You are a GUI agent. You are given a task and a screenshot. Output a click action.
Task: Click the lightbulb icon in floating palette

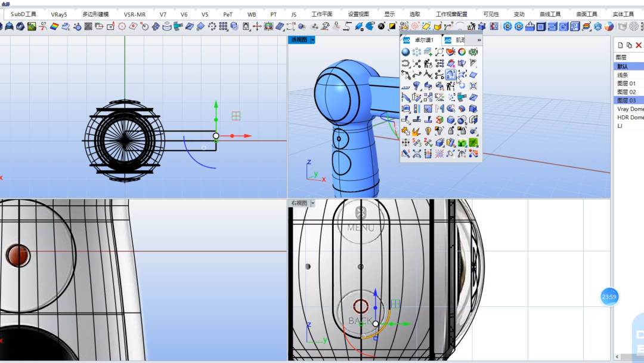pos(428,131)
